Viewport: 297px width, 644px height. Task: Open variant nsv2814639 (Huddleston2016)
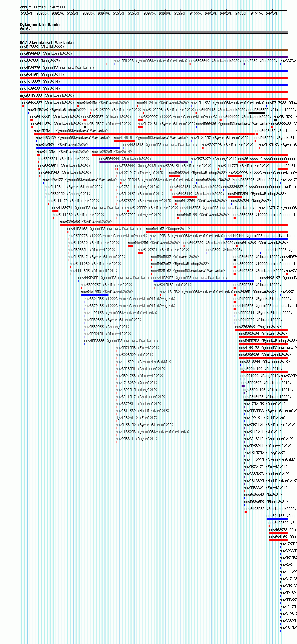coord(142,411)
